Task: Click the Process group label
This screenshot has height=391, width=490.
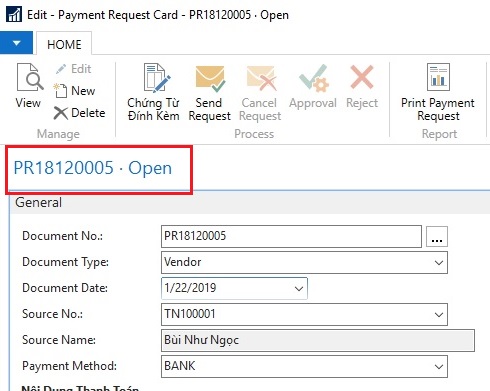Action: click(254, 134)
